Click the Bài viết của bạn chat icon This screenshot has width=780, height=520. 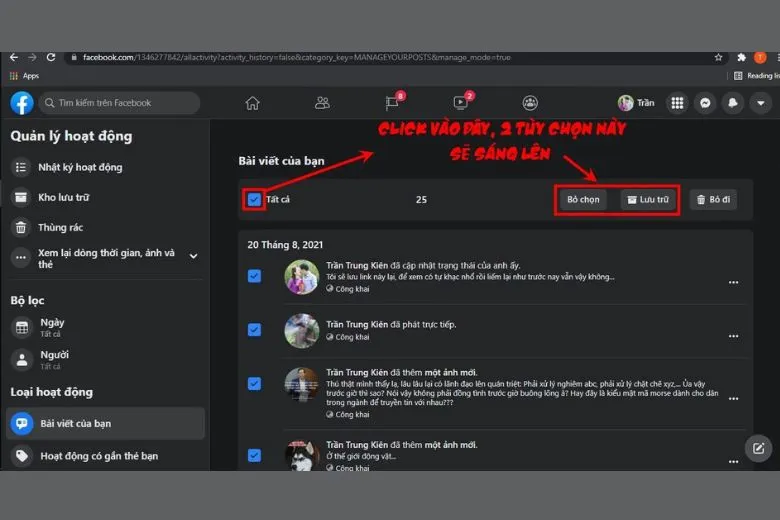pos(22,423)
